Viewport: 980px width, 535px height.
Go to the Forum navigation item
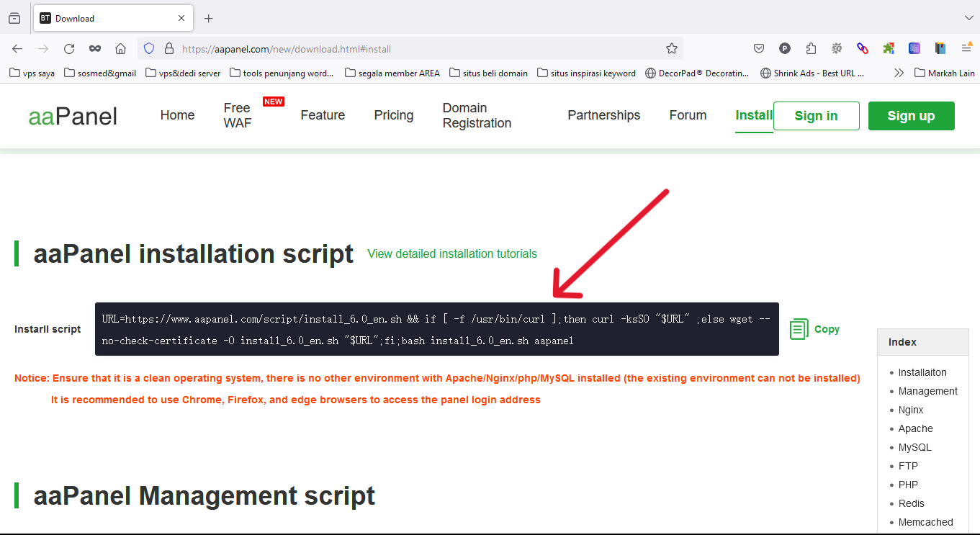tap(688, 115)
